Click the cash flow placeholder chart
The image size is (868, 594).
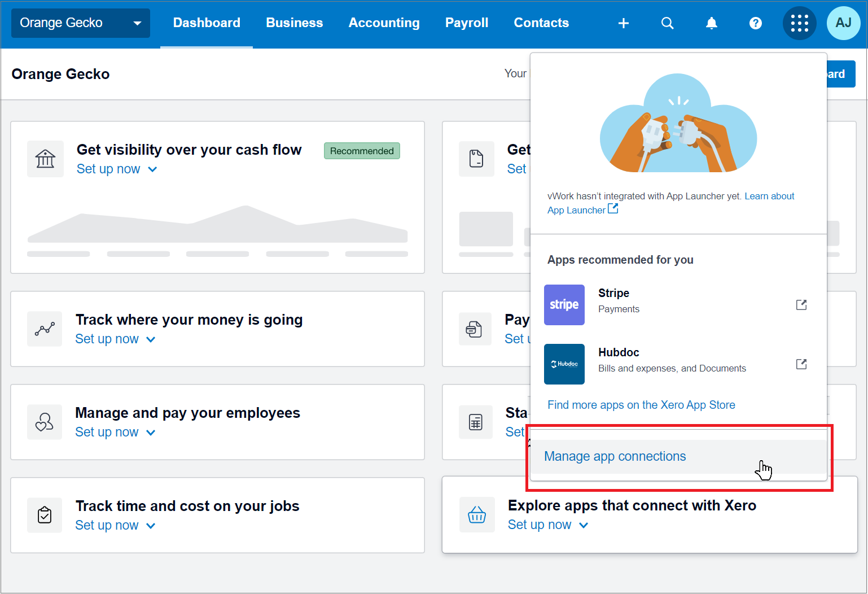click(x=217, y=231)
